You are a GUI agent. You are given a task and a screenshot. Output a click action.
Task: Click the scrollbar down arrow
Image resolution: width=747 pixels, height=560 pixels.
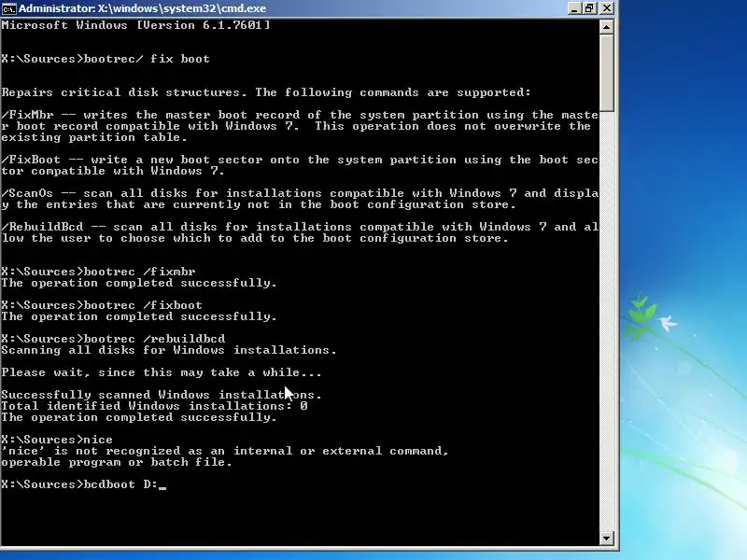tap(606, 539)
